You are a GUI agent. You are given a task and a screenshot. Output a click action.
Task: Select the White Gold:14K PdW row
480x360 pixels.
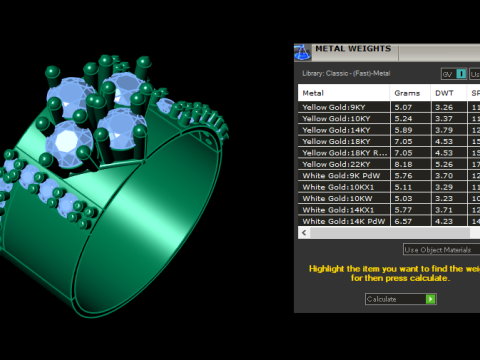(x=389, y=221)
